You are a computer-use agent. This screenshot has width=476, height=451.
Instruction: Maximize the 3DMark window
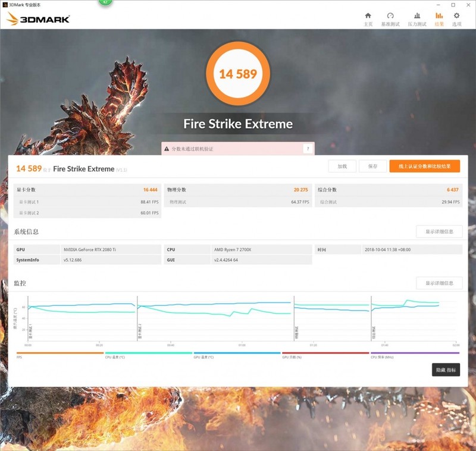point(453,5)
